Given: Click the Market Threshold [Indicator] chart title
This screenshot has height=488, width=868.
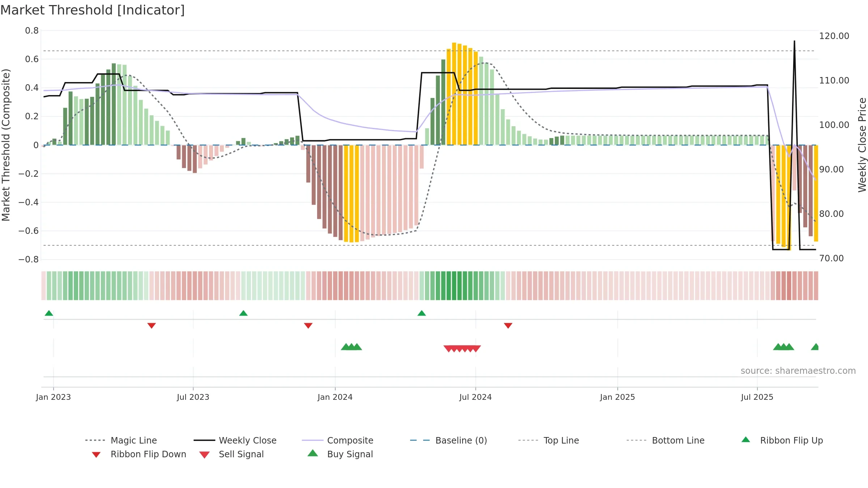Looking at the screenshot, I should [93, 10].
